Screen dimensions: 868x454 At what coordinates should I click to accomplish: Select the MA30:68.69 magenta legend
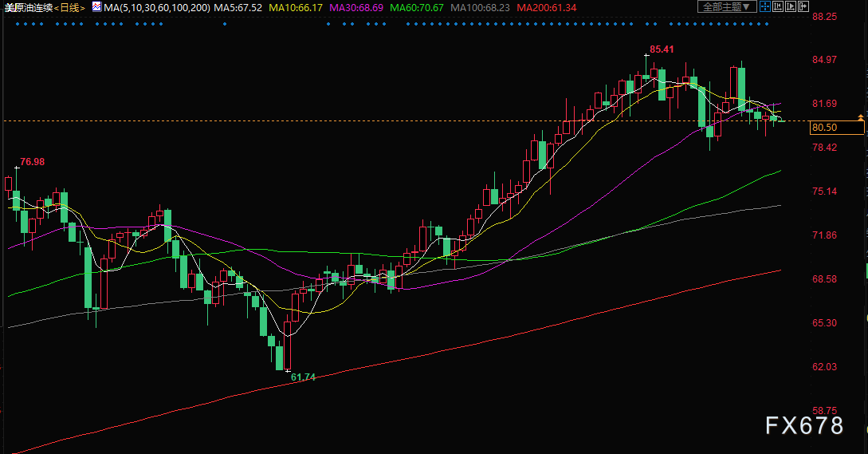[359, 7]
